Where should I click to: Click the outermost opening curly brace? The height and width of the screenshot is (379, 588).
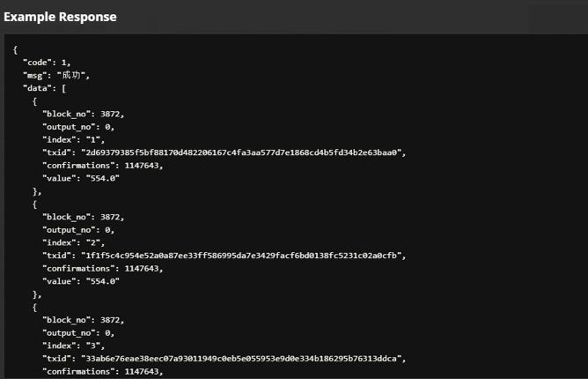click(x=15, y=49)
